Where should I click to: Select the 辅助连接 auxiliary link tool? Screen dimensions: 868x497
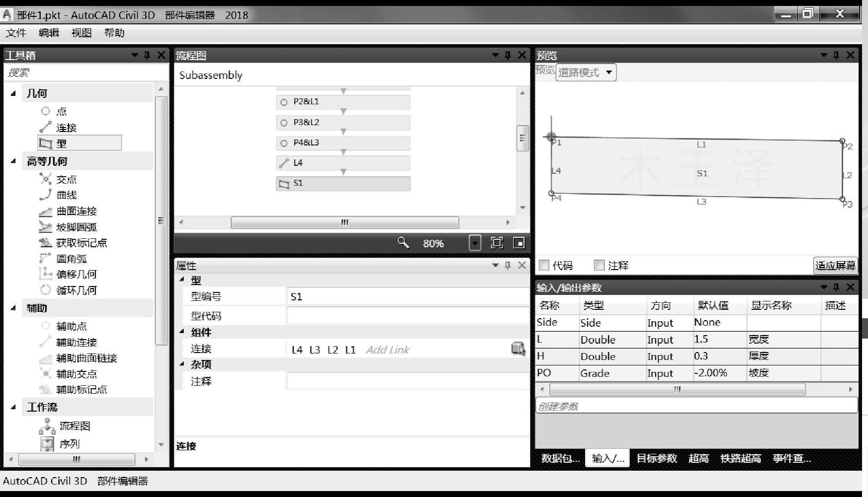(x=68, y=342)
